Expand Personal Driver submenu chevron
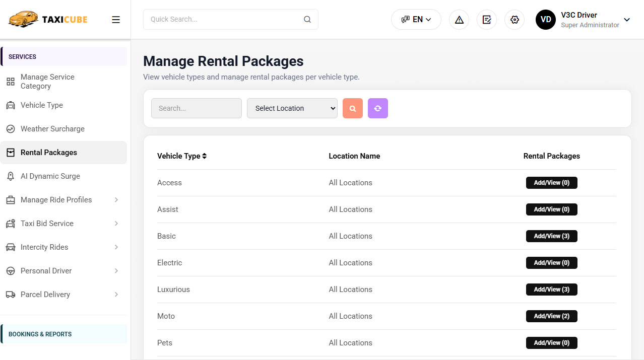This screenshot has height=360, width=644. click(116, 271)
